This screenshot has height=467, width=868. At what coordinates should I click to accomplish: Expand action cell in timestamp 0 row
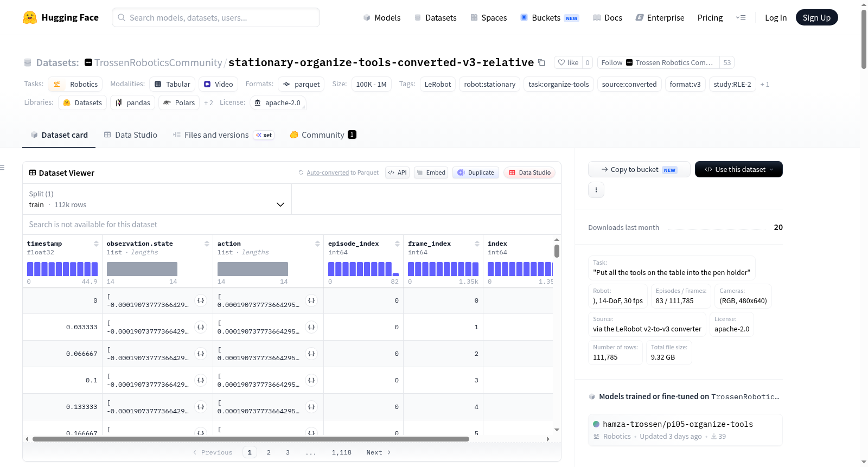pyautogui.click(x=311, y=300)
